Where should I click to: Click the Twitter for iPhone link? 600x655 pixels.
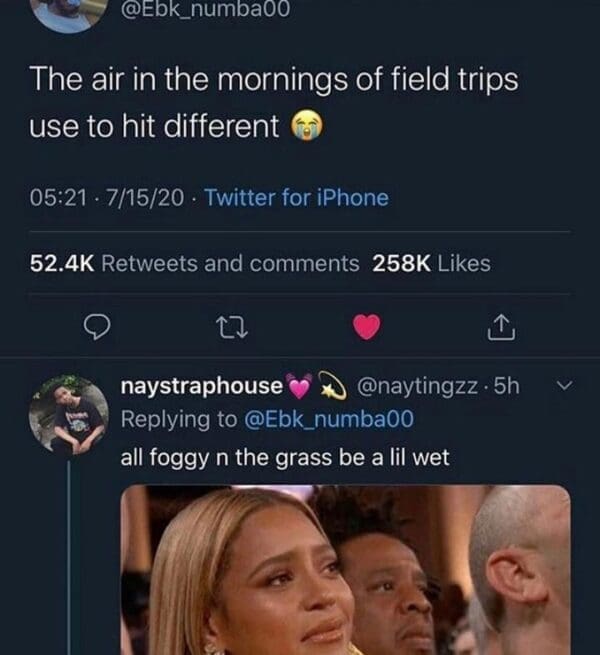point(296,198)
